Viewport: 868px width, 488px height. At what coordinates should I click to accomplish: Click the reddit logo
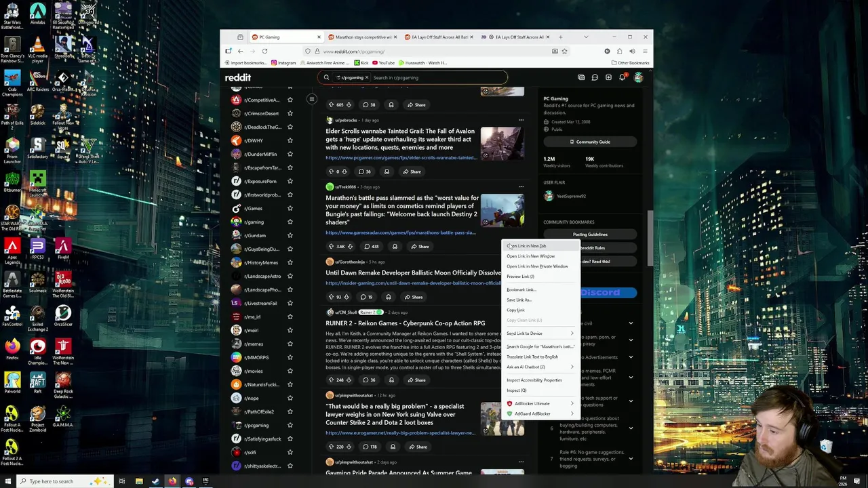coord(238,77)
